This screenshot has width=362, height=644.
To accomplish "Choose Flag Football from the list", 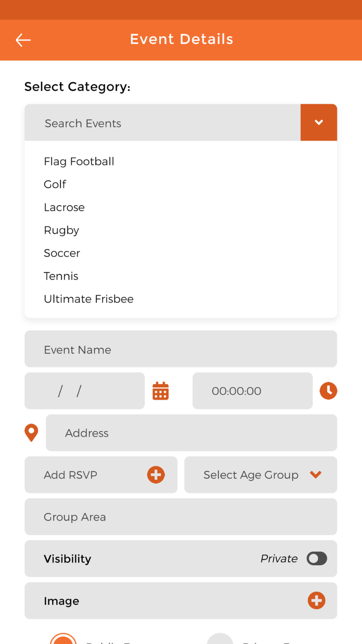I will click(79, 161).
